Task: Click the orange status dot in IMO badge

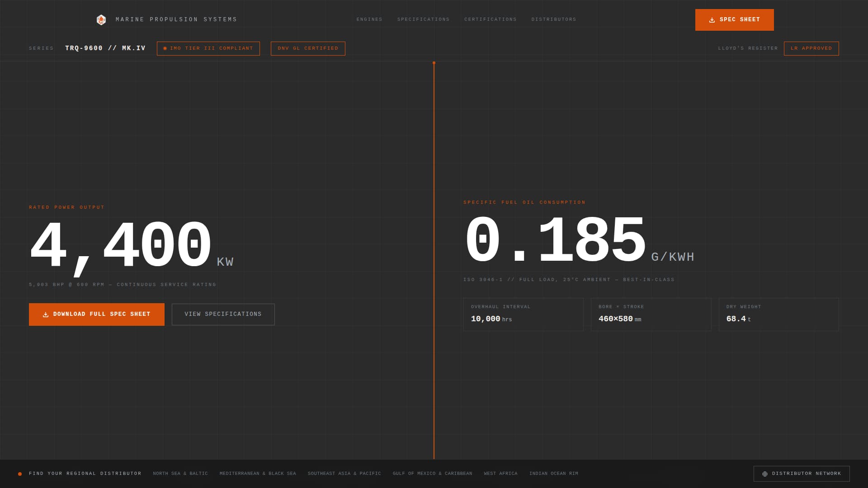Action: pyautogui.click(x=165, y=48)
